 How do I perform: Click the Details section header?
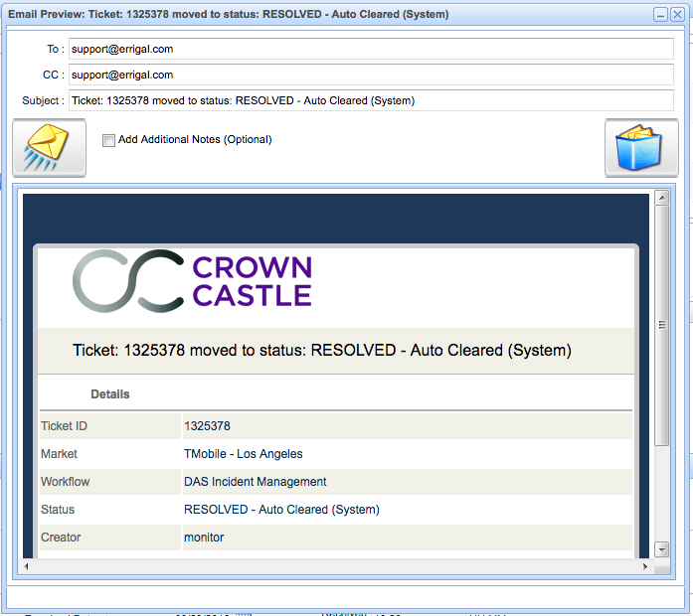point(109,394)
